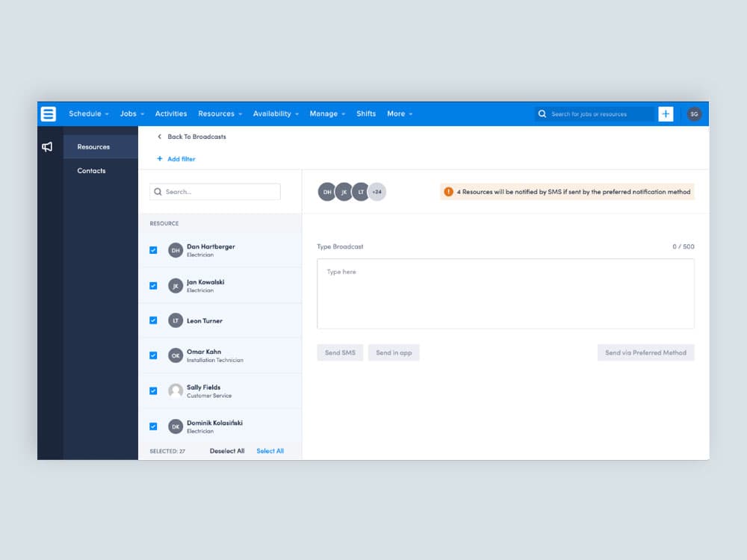Click Deselect All link
This screenshot has width=747, height=560.
tap(227, 451)
